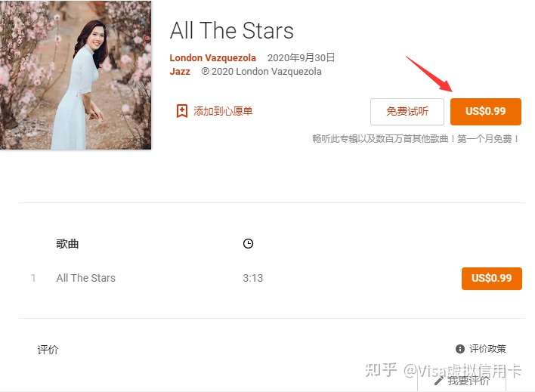Open the London Vazquezola artist link

click(x=212, y=57)
